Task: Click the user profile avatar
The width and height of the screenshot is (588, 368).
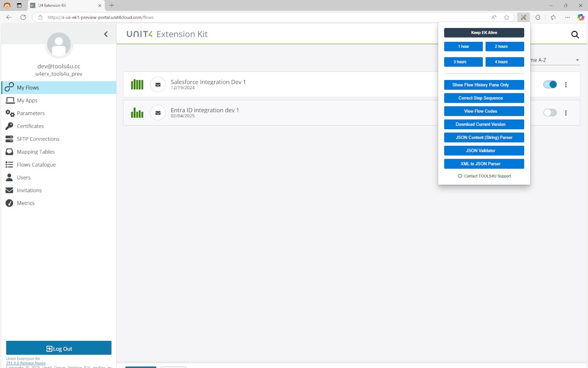Action: click(x=59, y=45)
